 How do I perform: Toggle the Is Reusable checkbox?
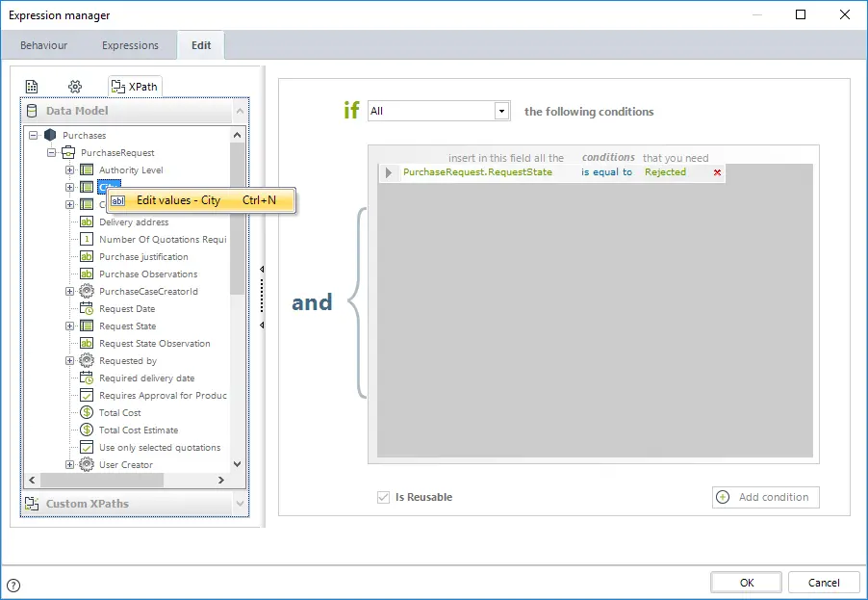coord(383,498)
